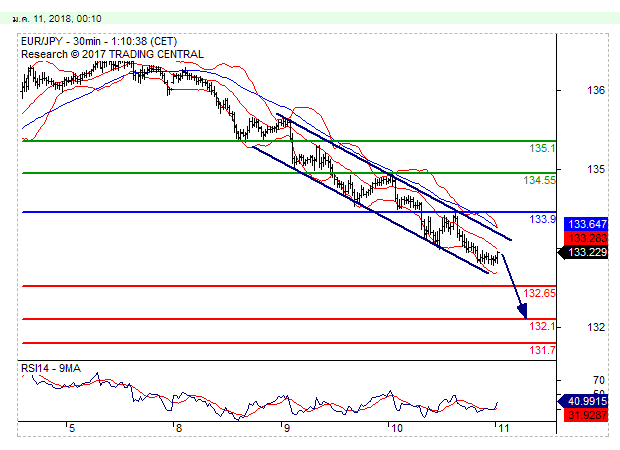Select date 9 on time axis
Image resolution: width=620 pixels, height=450 pixels.
coord(286,428)
